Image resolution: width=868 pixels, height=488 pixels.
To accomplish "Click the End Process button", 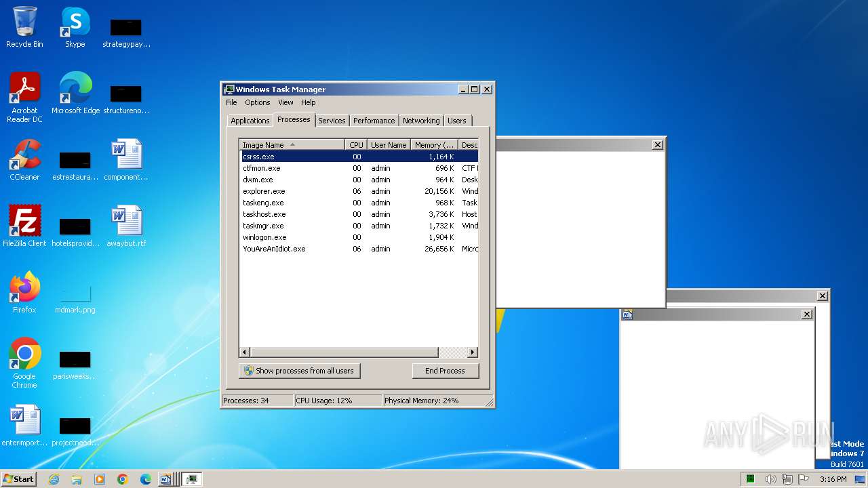I will pos(445,371).
